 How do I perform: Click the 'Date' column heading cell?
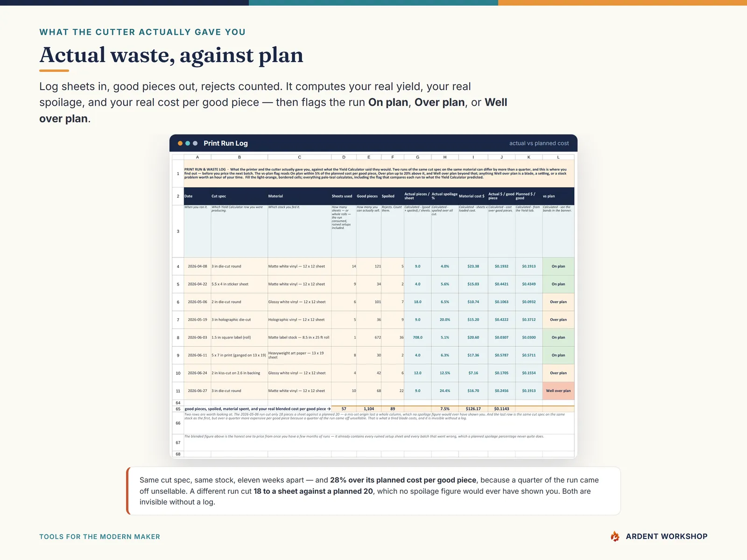[197, 196]
